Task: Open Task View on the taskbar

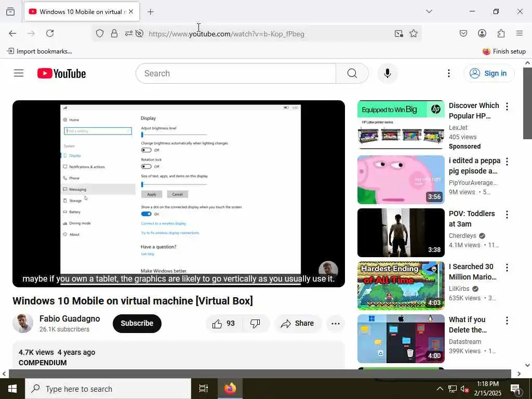Action: click(x=204, y=389)
